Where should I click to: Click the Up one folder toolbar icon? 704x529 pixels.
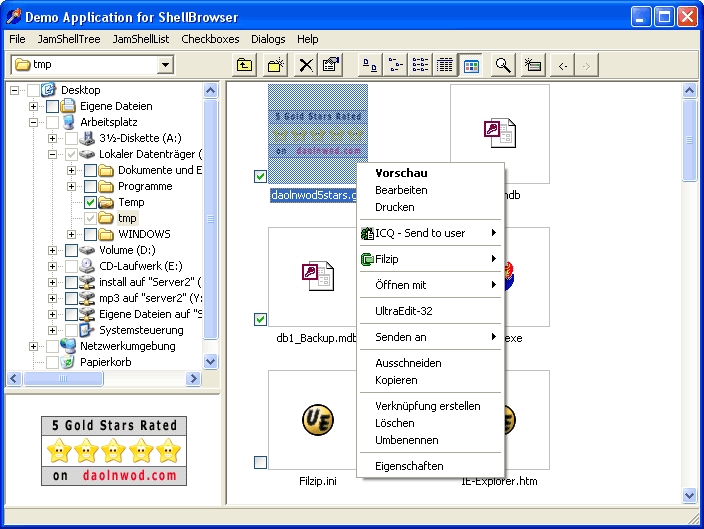point(244,65)
